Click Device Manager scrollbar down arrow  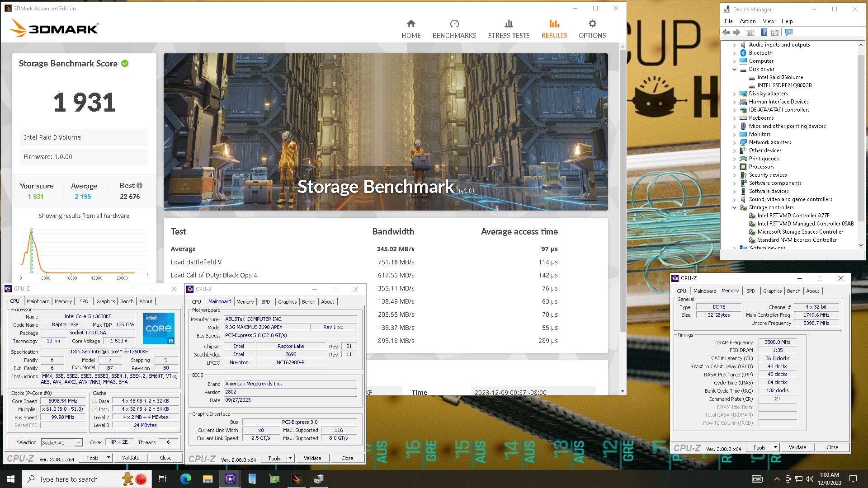[x=861, y=245]
